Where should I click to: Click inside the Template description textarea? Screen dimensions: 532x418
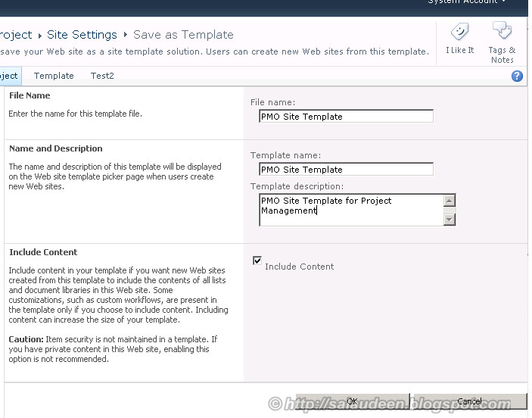coord(350,210)
